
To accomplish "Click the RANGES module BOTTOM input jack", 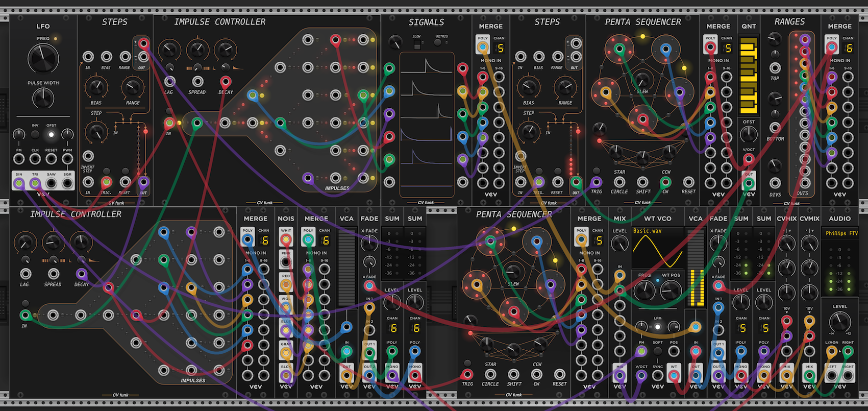I will 775,128.
